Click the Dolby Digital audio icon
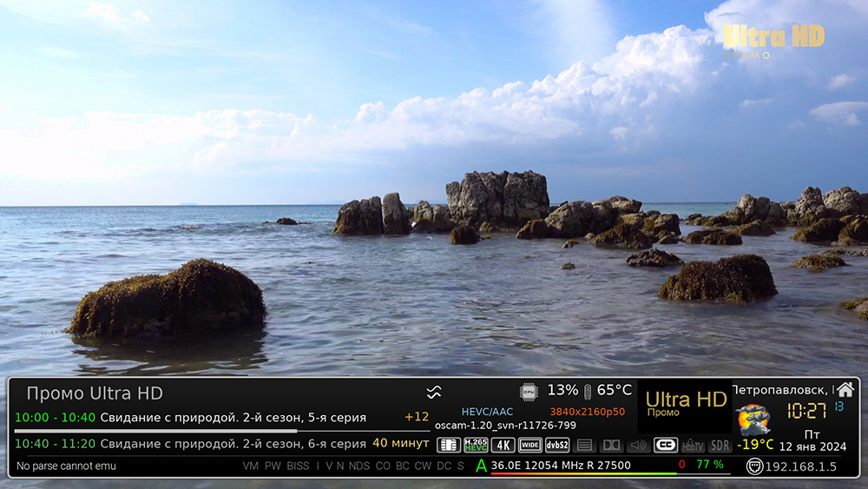868x489 pixels. (611, 446)
